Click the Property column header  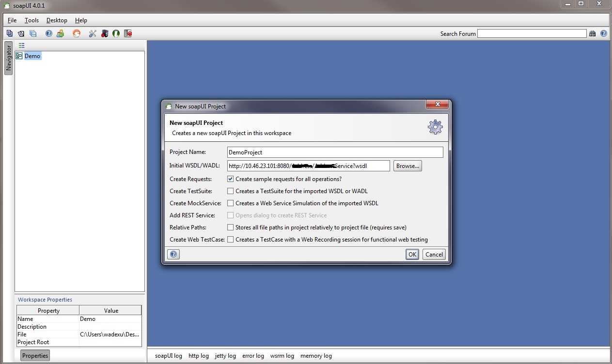tap(48, 310)
